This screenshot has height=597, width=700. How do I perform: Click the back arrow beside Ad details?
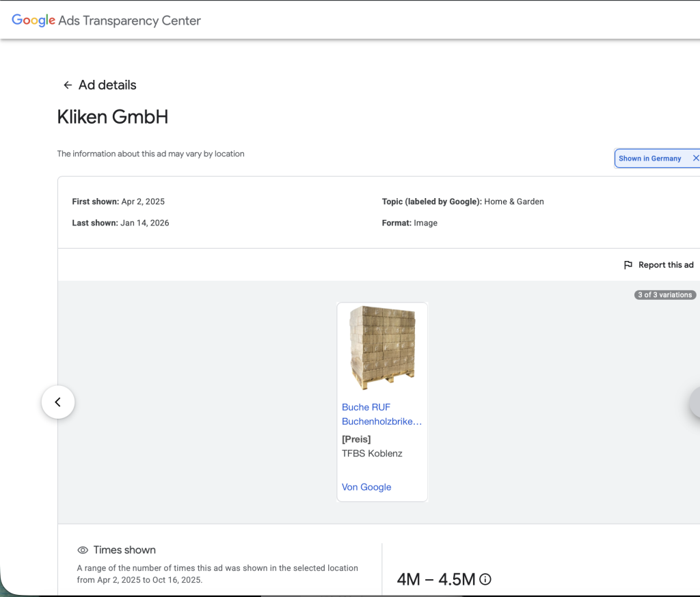click(x=67, y=85)
